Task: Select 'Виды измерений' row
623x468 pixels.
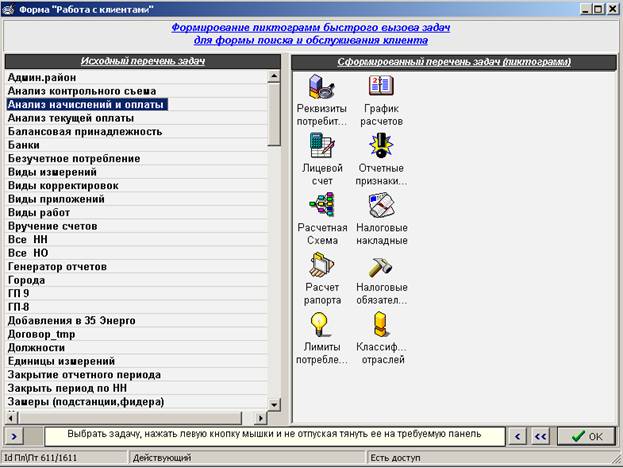Action: point(136,172)
